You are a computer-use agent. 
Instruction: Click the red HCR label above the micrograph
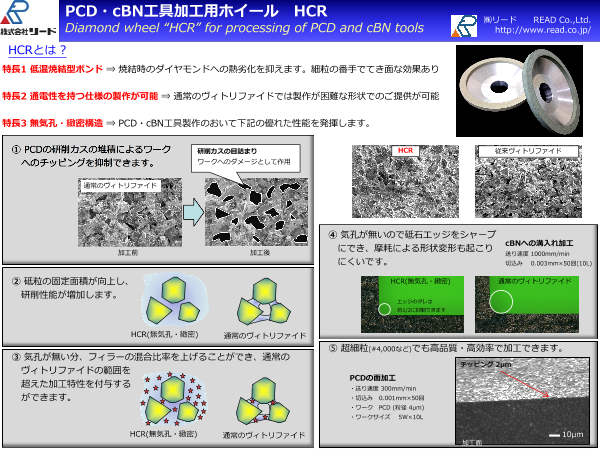pyautogui.click(x=405, y=151)
